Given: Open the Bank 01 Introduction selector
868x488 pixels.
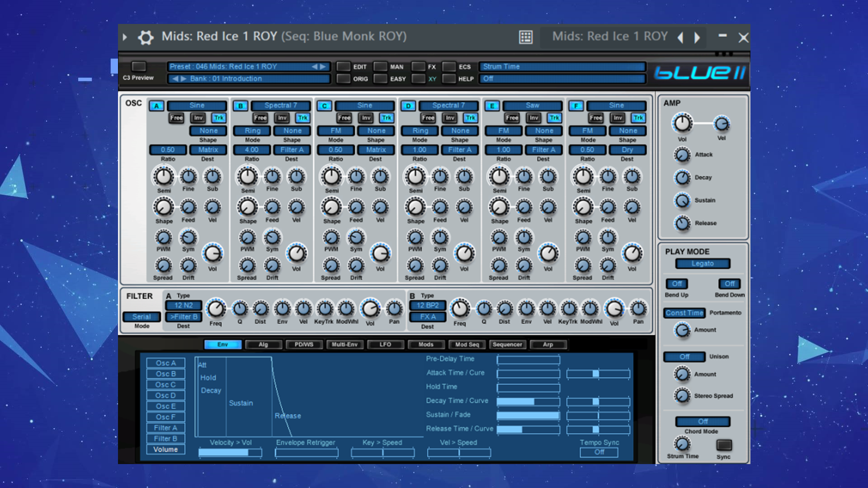Looking at the screenshot, I should tap(249, 79).
